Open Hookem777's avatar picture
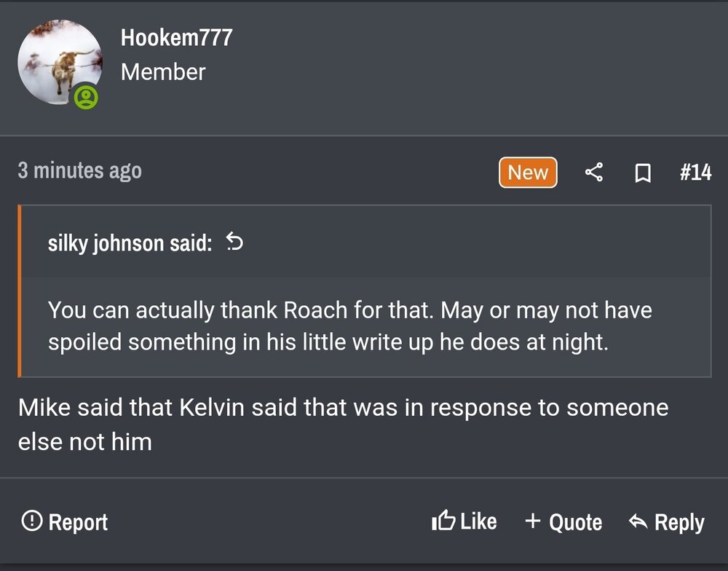Viewport: 728px width, 571px height. [60, 63]
